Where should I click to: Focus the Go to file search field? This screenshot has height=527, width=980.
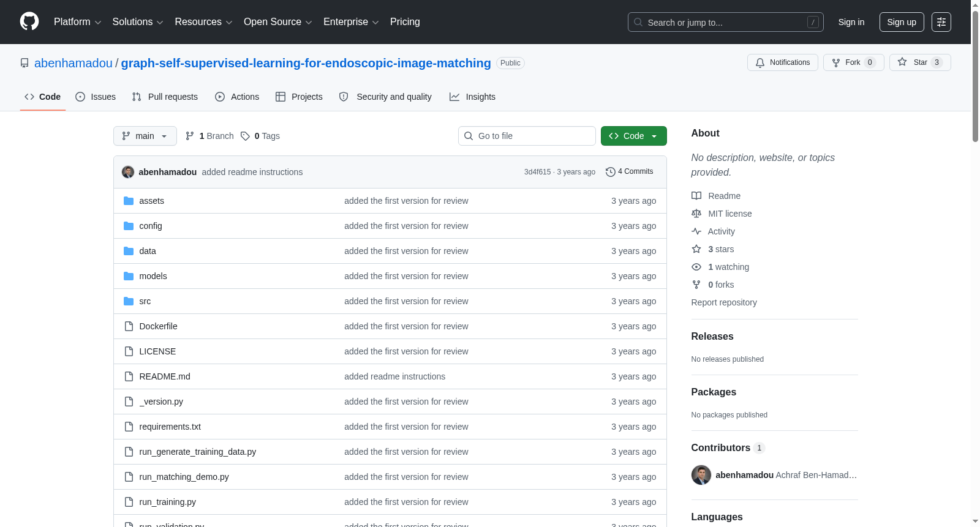click(x=527, y=136)
